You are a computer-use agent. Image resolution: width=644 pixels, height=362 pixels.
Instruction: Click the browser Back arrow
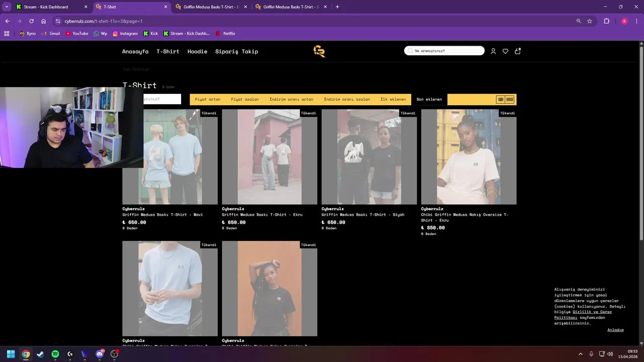click(x=7, y=21)
